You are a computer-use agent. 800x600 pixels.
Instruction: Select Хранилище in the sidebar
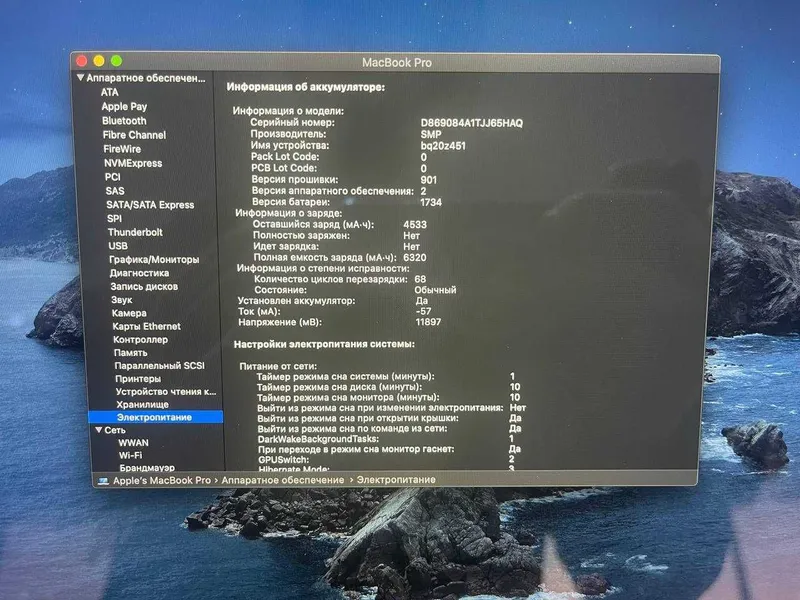coord(142,405)
